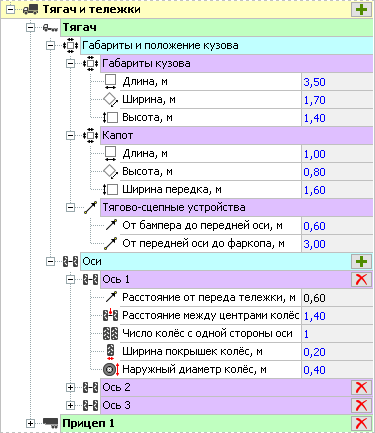Delete Ось 3 with its red X

[362, 405]
